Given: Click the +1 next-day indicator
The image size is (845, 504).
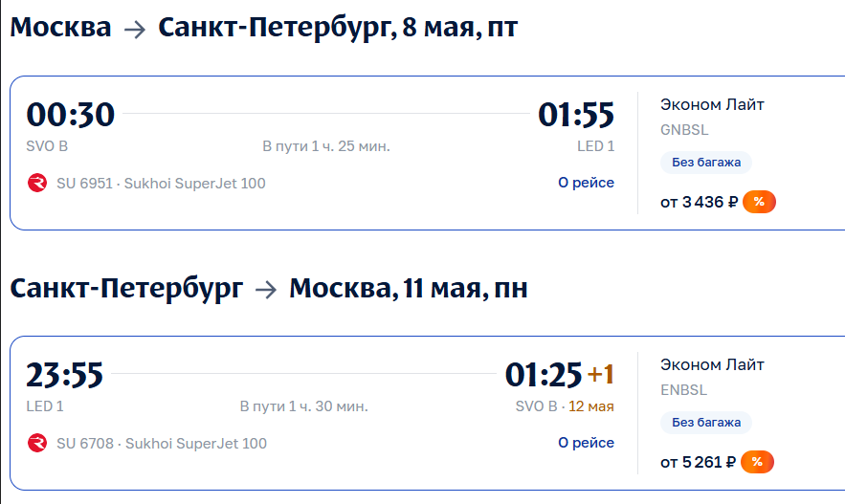Looking at the screenshot, I should click(600, 375).
